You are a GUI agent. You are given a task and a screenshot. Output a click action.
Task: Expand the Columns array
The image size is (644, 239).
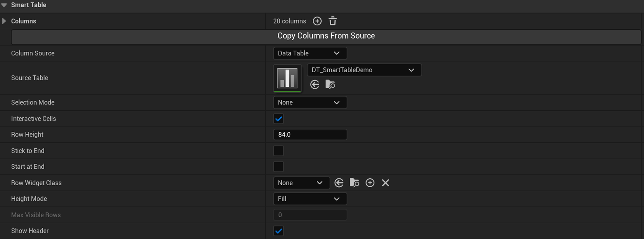coord(4,21)
